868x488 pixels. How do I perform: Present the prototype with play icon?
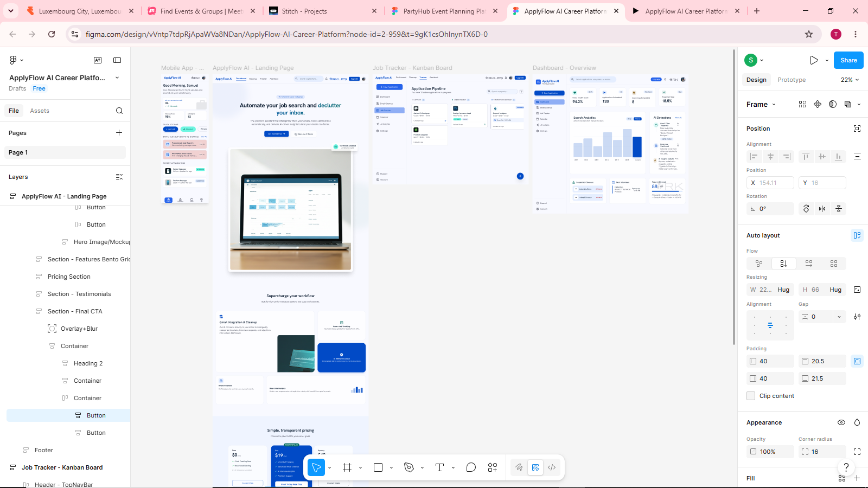[x=814, y=60]
